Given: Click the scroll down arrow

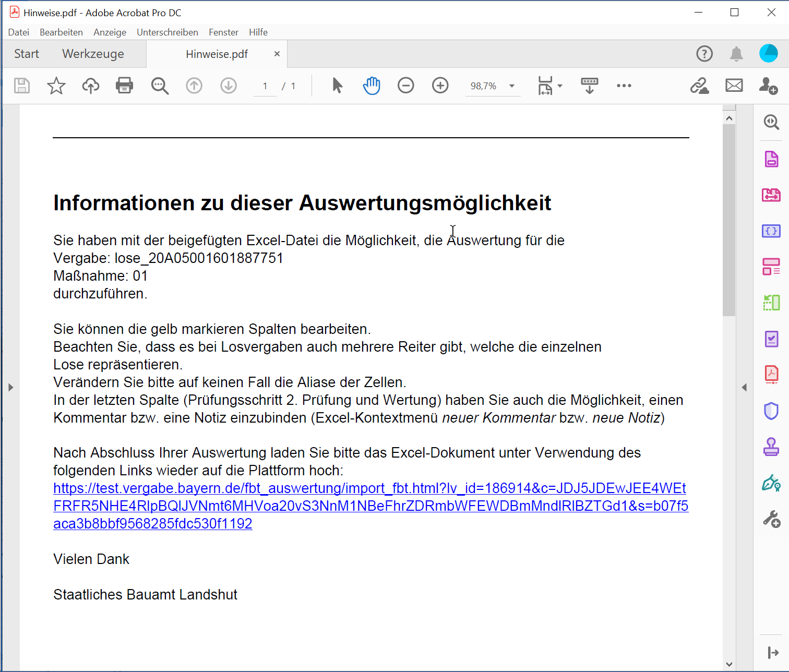Looking at the screenshot, I should coord(729,664).
